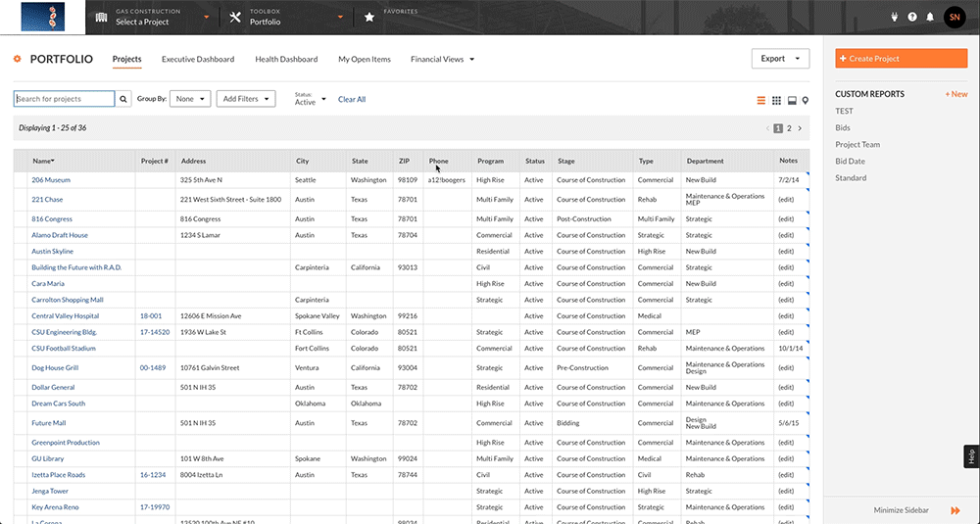Click the Create Project button

tap(901, 59)
